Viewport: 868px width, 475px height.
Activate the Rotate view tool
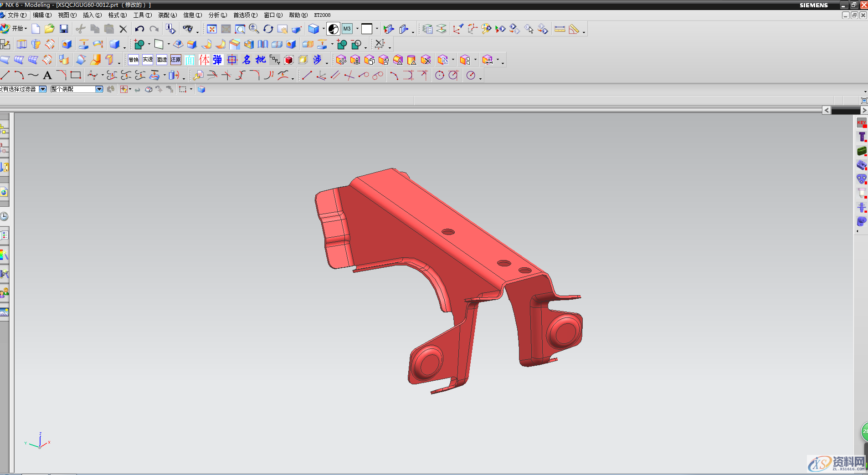click(x=268, y=29)
